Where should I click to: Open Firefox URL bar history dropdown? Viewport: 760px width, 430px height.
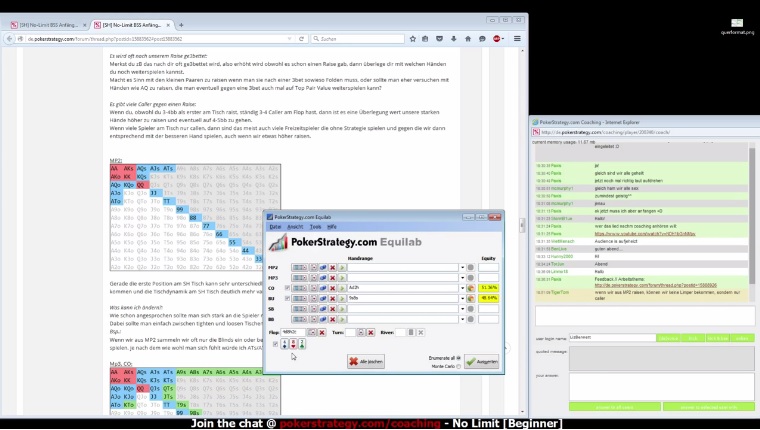pos(289,39)
